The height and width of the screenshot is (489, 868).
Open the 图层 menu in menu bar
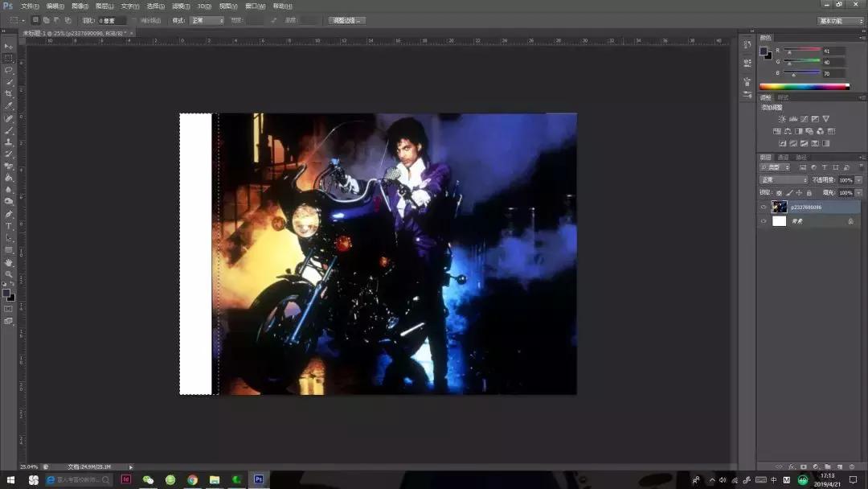pos(104,6)
